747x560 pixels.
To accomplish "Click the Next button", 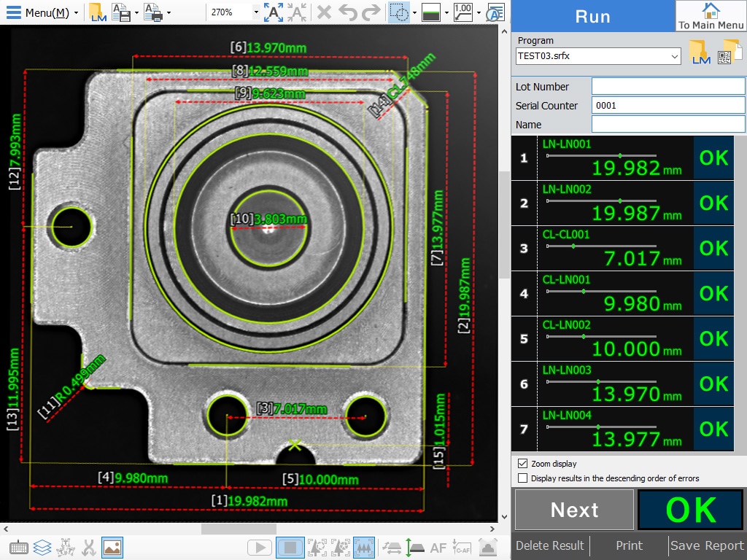I will tap(574, 510).
